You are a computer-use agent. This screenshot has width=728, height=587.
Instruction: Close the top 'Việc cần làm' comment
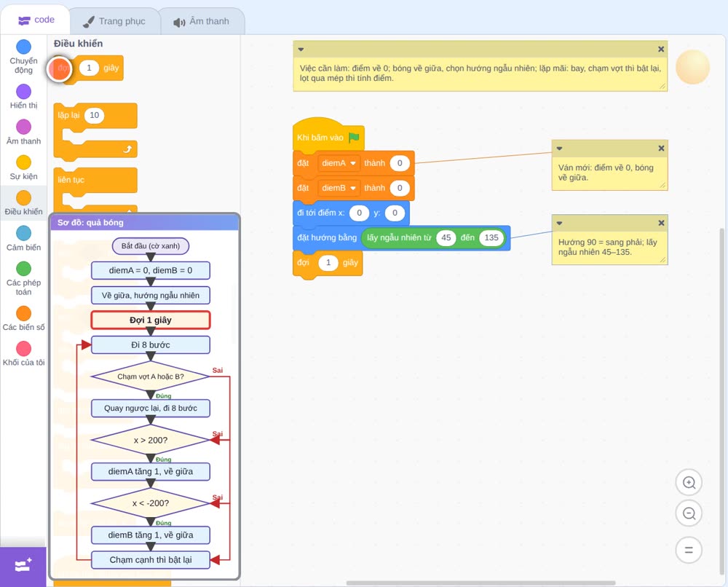pos(661,50)
